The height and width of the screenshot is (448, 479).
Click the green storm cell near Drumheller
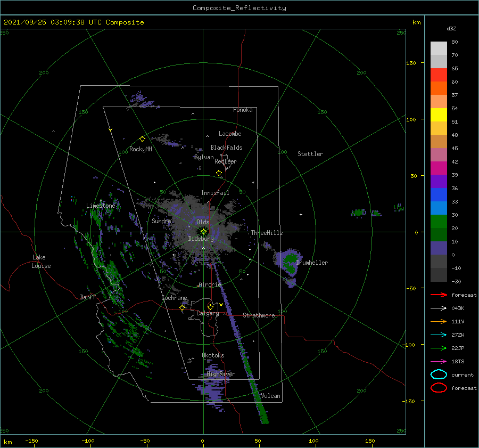(x=290, y=263)
